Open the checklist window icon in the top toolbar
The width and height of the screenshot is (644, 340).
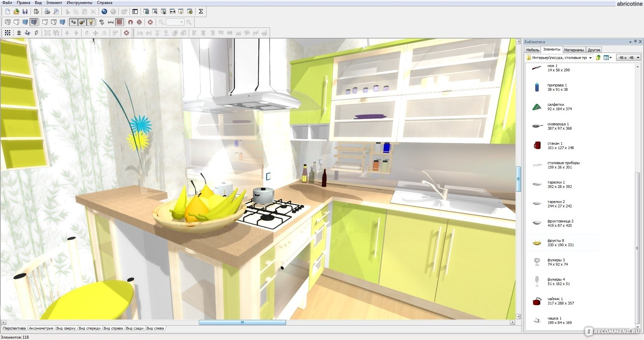pos(135,11)
